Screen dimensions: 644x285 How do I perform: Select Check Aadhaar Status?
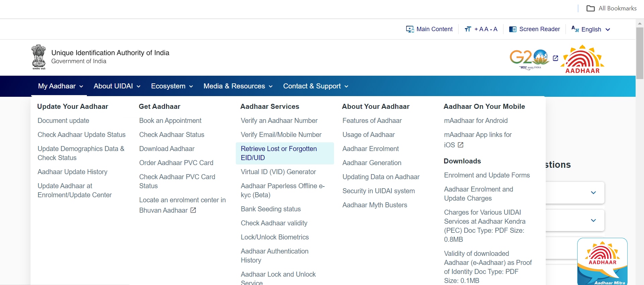click(x=172, y=135)
